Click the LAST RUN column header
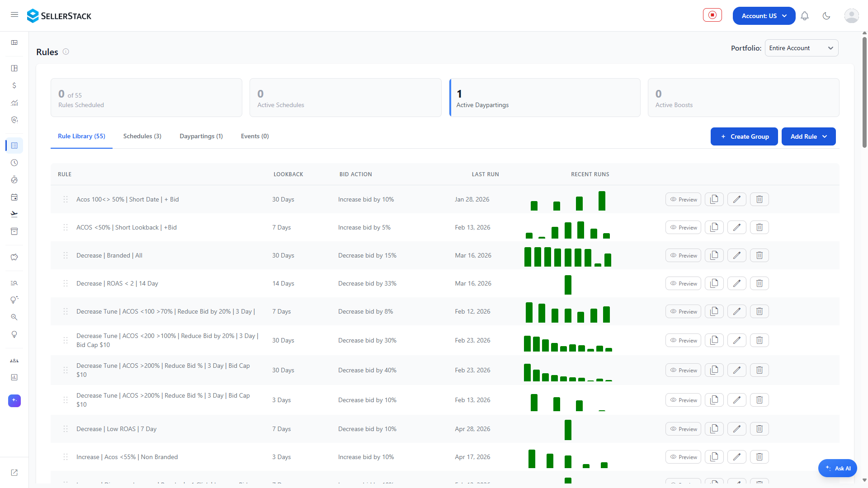 pyautogui.click(x=486, y=174)
